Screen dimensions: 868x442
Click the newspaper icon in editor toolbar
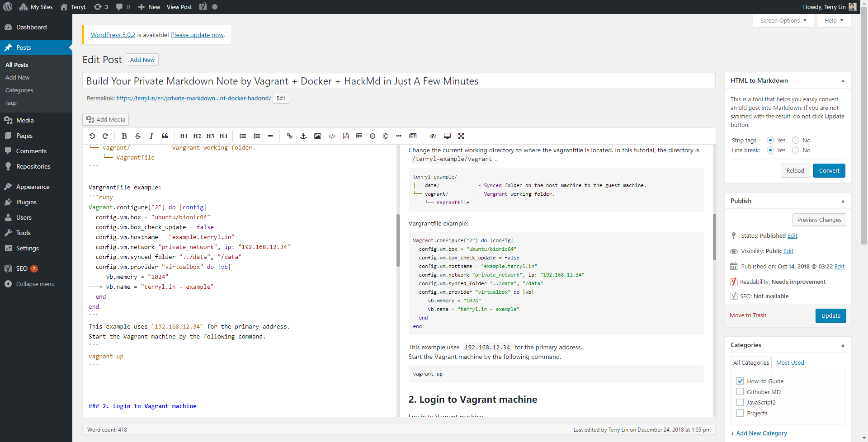(x=413, y=136)
